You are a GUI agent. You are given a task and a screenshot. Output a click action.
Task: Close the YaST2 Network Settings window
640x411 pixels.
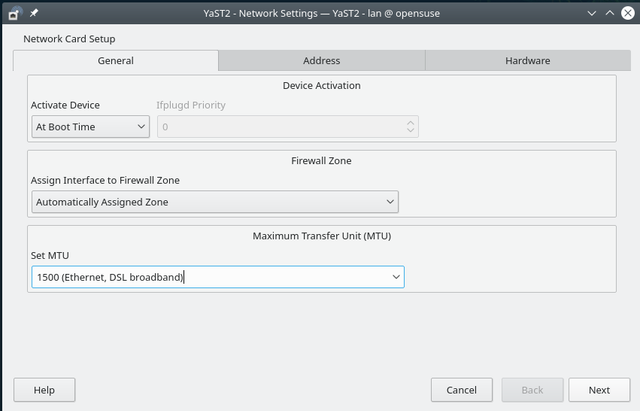coord(628,13)
